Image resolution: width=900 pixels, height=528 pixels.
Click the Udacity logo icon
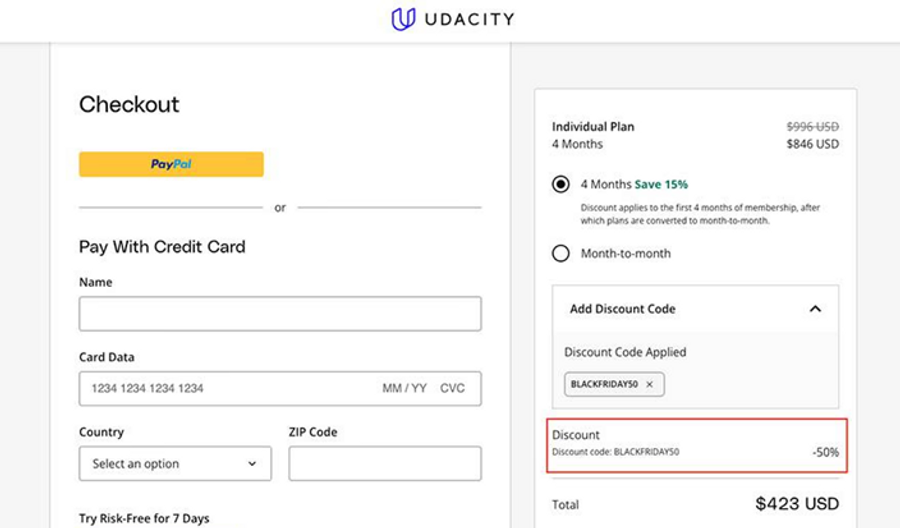coord(403,20)
